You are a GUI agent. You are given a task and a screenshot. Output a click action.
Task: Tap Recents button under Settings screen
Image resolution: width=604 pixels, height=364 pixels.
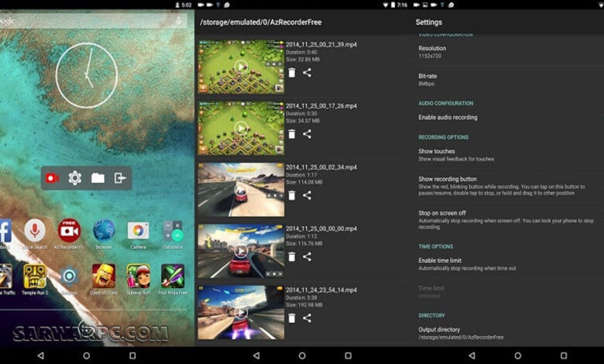pos(564,355)
